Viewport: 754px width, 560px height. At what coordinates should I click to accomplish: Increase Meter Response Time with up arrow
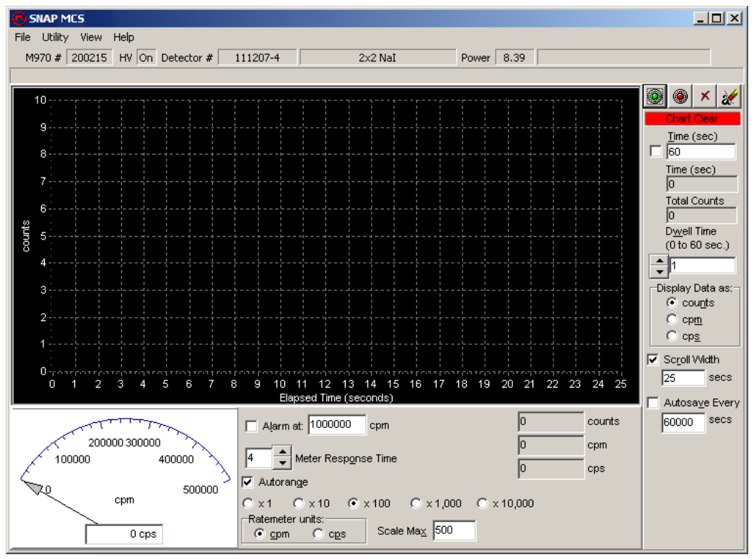[283, 452]
